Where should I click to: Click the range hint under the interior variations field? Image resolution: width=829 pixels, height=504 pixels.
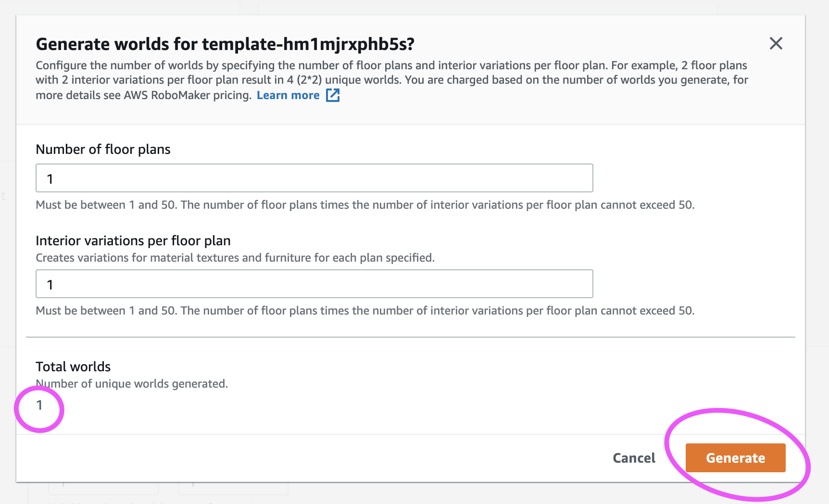point(365,311)
